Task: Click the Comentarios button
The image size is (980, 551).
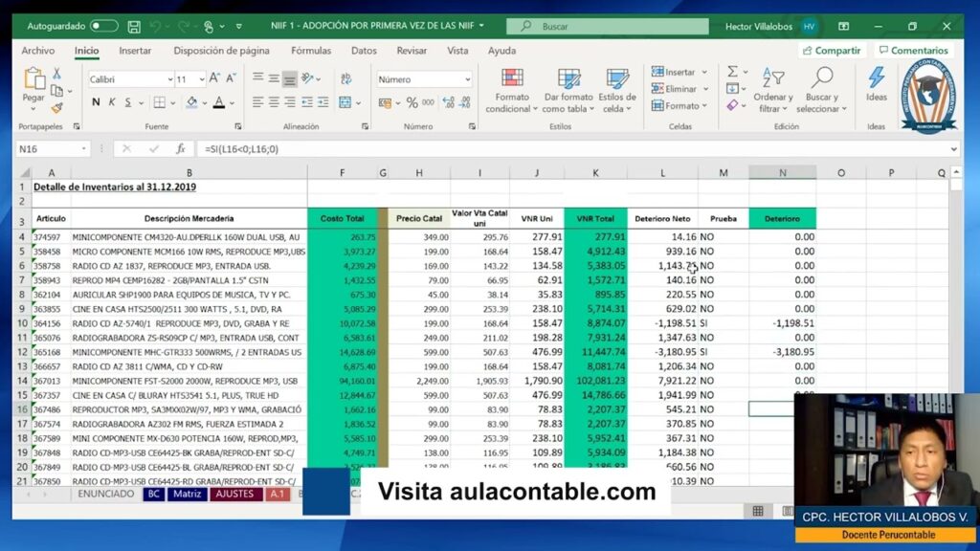Action: (x=913, y=51)
